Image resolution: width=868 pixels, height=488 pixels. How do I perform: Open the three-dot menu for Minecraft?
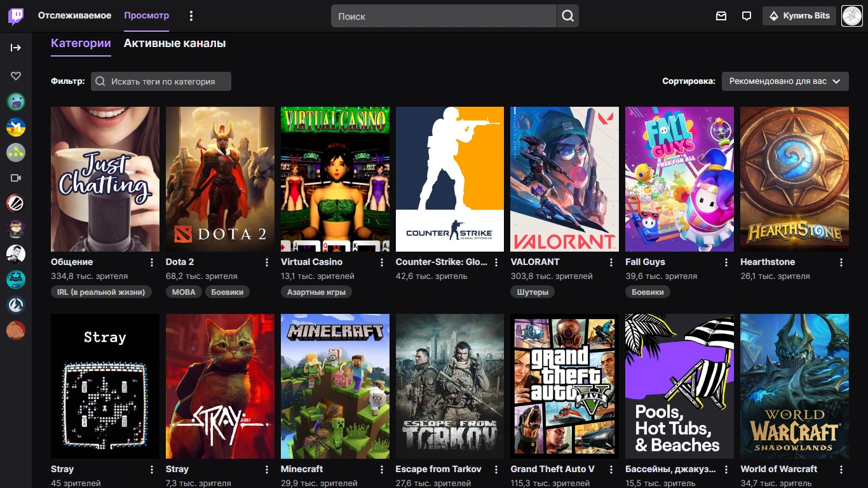(381, 470)
